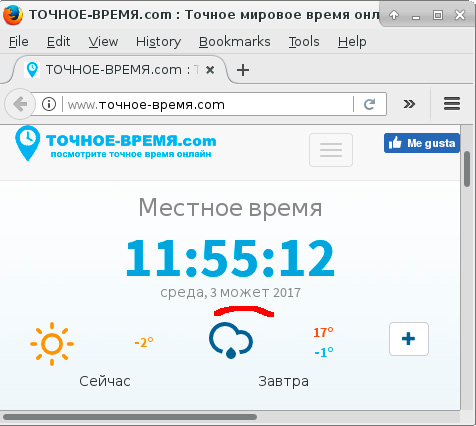Open the site information icon in address bar
The width and height of the screenshot is (476, 426).
point(49,104)
